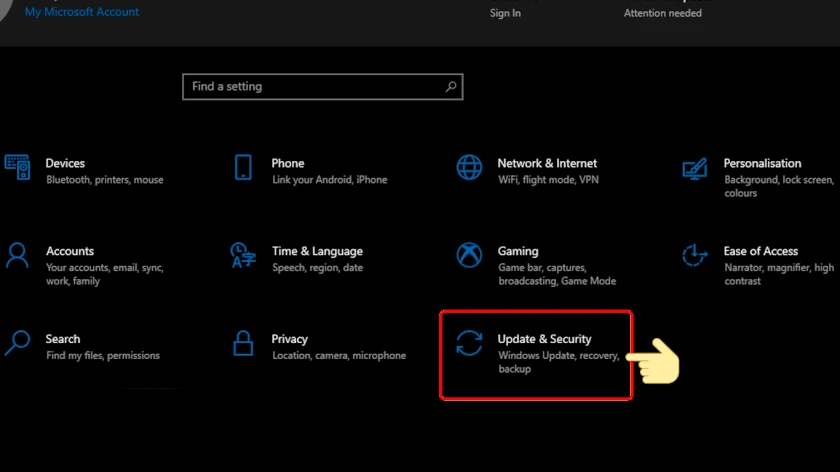Open the Time & Language icon

(243, 255)
